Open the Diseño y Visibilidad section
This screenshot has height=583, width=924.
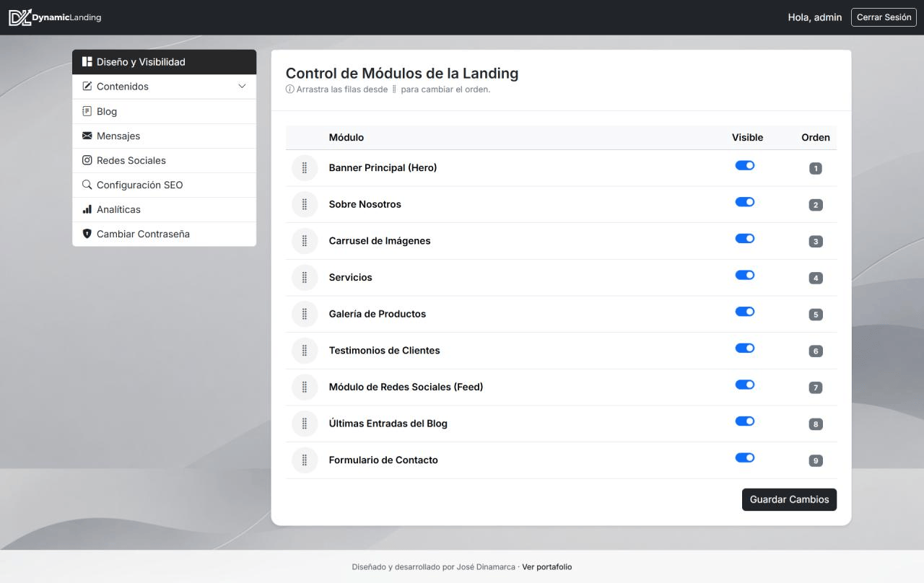pyautogui.click(x=165, y=62)
